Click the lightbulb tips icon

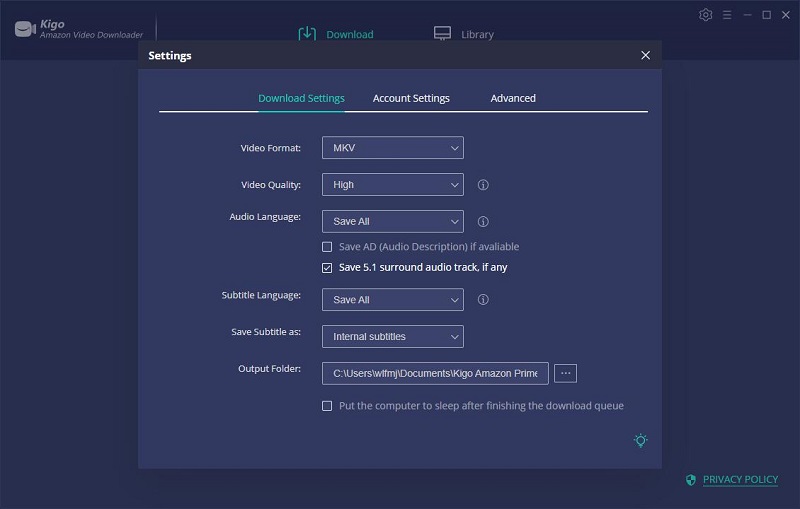(640, 441)
